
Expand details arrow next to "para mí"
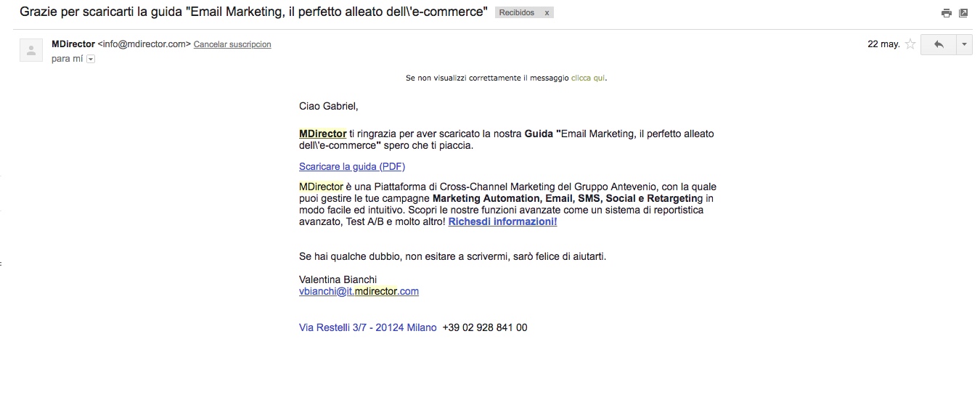pos(91,60)
